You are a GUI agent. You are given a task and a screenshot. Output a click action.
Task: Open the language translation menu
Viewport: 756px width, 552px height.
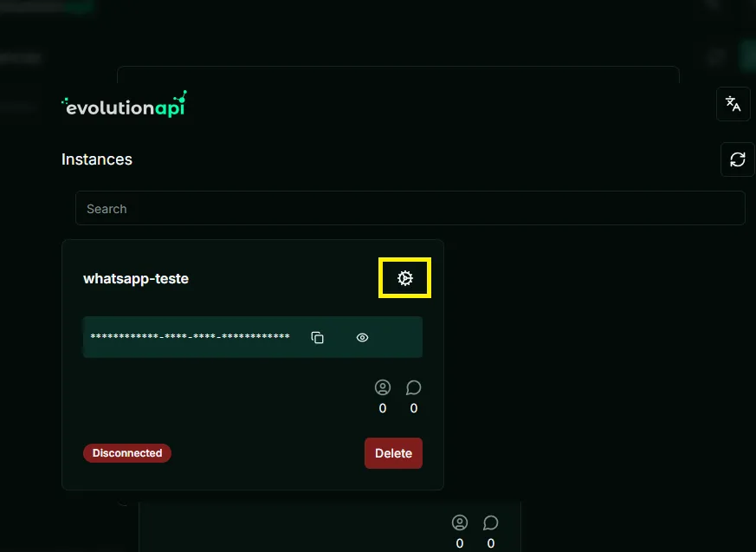(733, 104)
